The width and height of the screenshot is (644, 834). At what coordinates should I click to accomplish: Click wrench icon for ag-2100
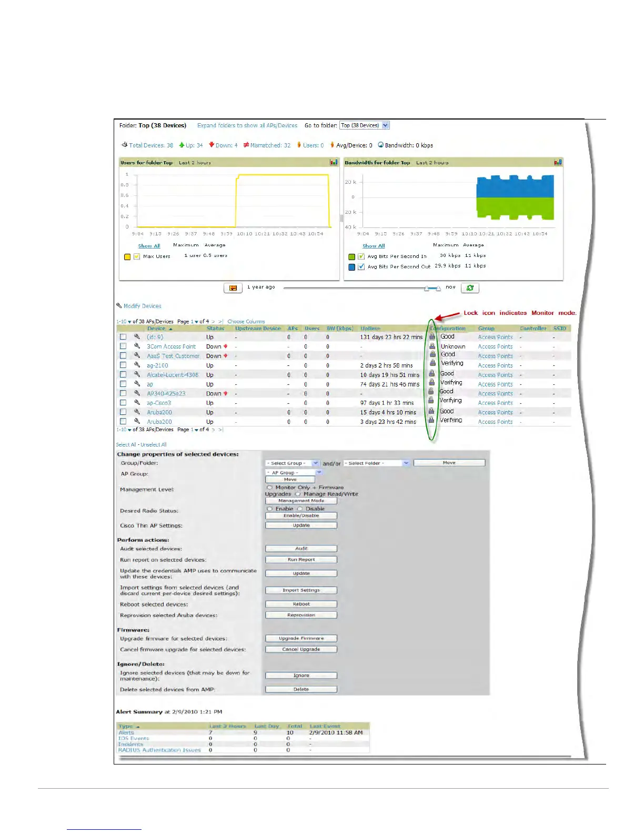pyautogui.click(x=137, y=365)
